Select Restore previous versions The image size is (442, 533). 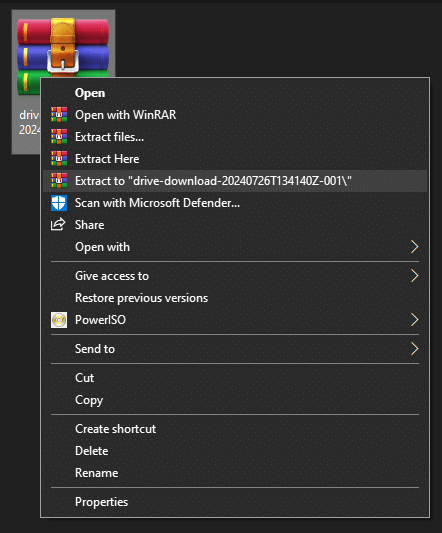[235, 298]
